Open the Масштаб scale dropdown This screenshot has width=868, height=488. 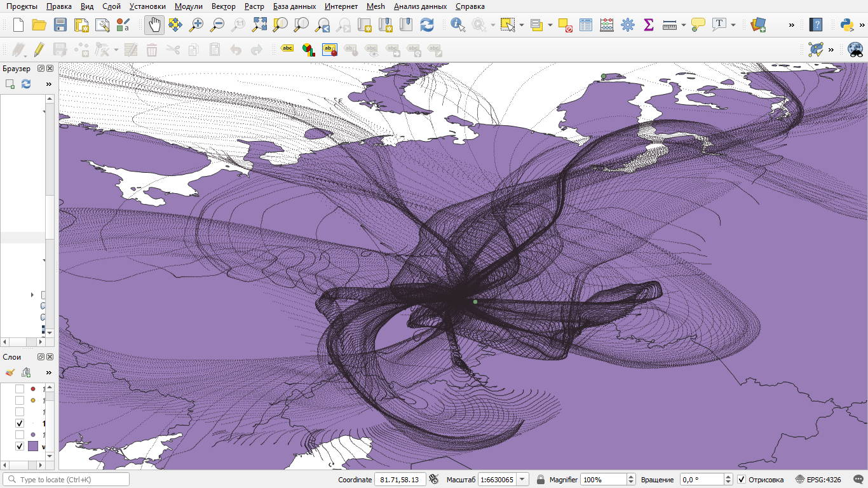pyautogui.click(x=522, y=480)
